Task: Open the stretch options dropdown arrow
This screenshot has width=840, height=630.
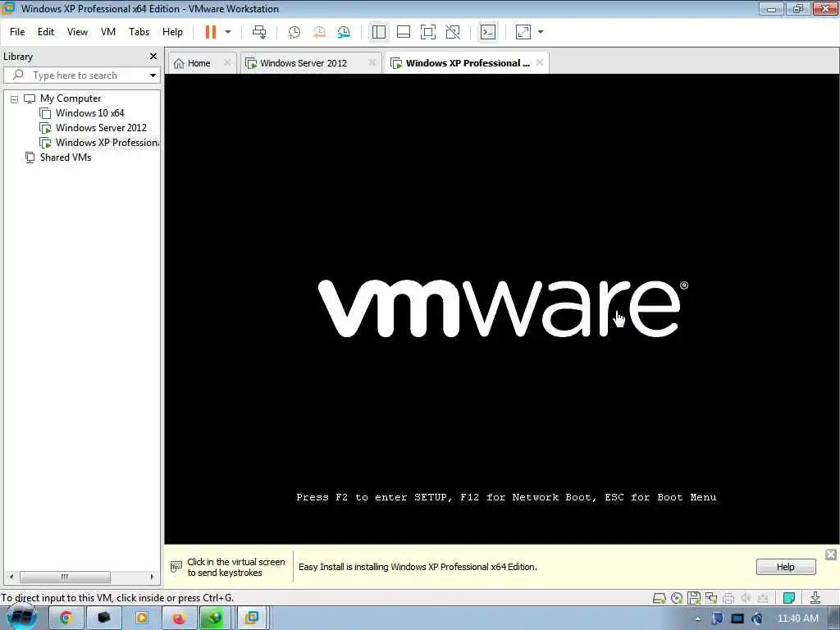Action: (x=541, y=32)
